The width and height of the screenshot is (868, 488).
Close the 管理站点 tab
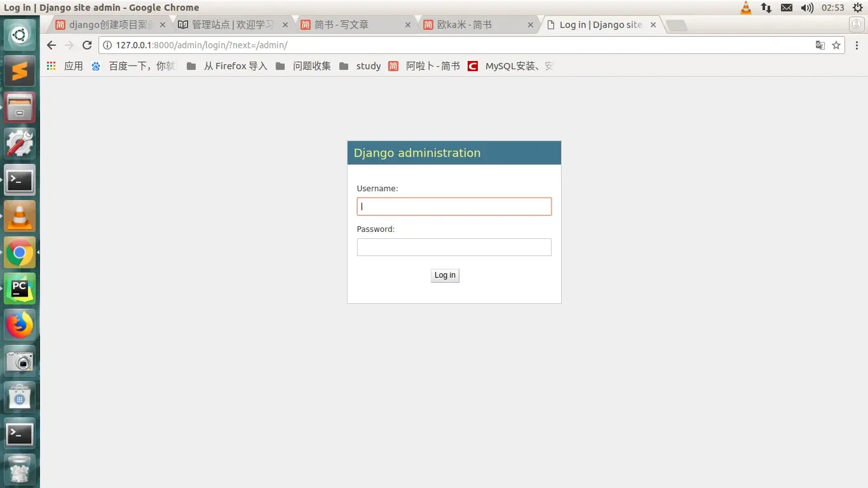(x=285, y=25)
